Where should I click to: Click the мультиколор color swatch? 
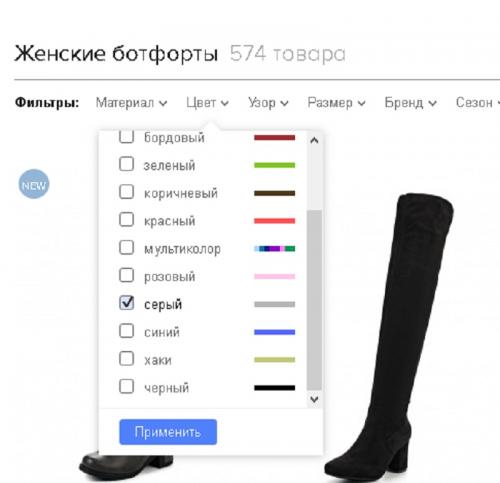click(275, 249)
